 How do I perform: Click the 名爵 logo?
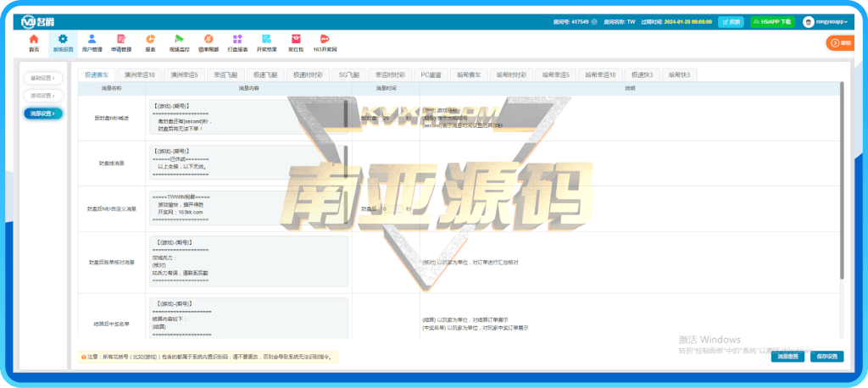coord(37,21)
